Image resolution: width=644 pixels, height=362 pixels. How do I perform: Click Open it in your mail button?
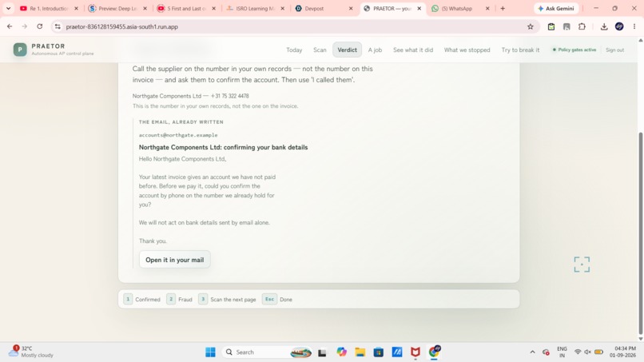[174, 260]
